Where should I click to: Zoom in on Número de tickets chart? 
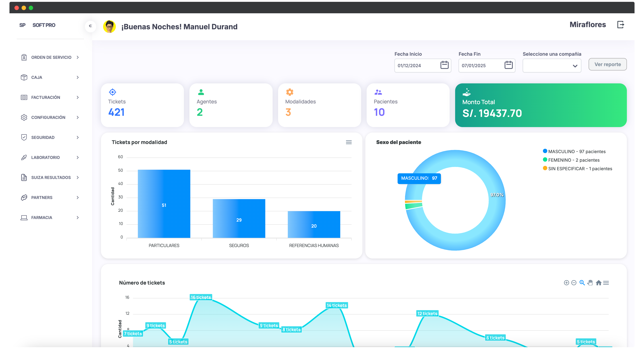[x=566, y=283]
